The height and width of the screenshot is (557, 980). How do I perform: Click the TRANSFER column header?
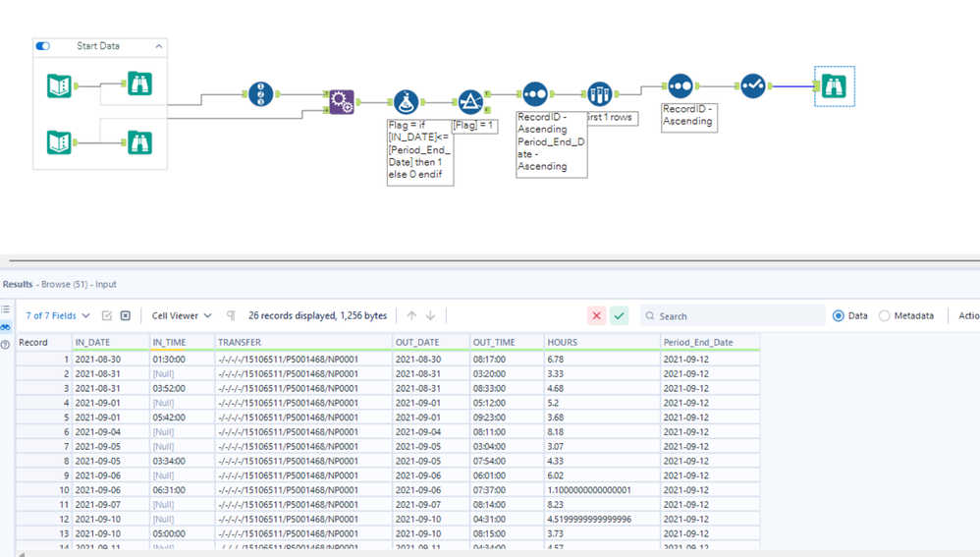click(x=303, y=343)
